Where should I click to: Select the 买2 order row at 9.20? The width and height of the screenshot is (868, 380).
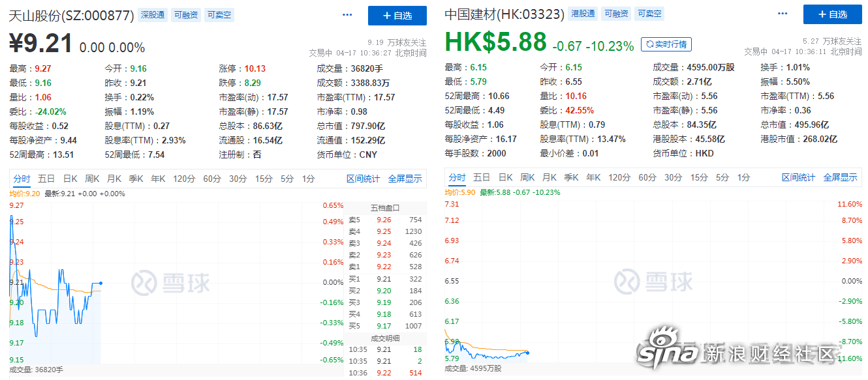click(385, 291)
